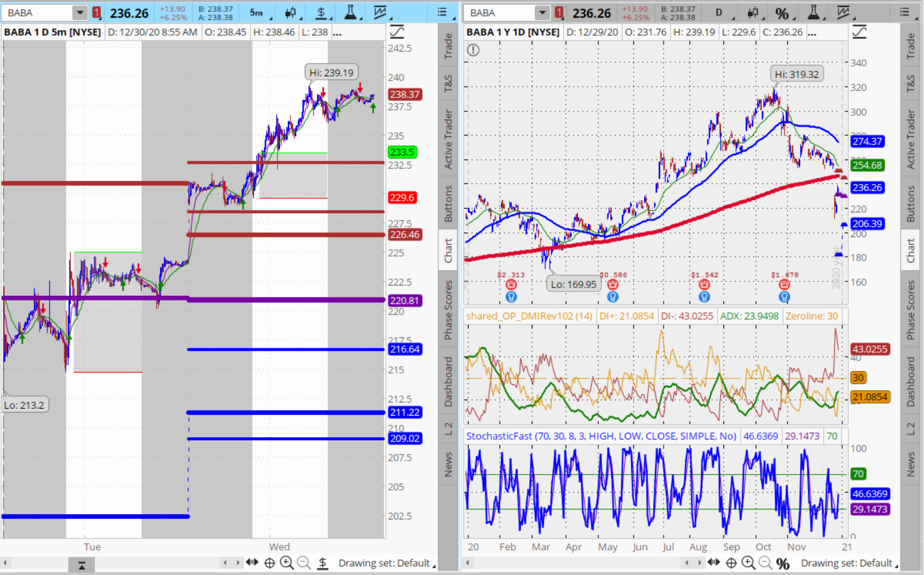
Task: Click the dollar price-axis icon in left top toolbar
Action: coord(321,12)
